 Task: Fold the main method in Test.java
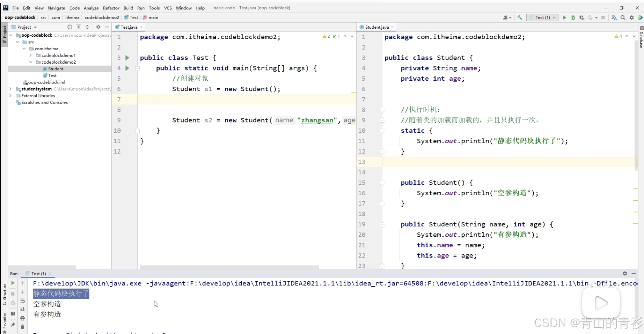[x=138, y=68]
